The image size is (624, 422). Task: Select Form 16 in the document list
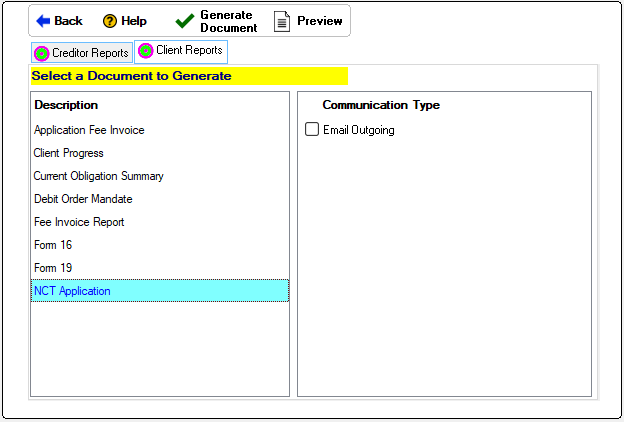pyautogui.click(x=53, y=245)
